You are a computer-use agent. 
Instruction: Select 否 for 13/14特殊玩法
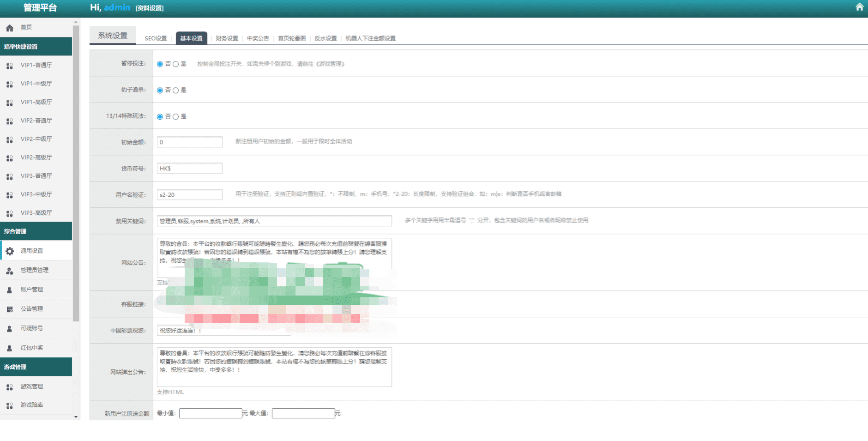(x=160, y=117)
